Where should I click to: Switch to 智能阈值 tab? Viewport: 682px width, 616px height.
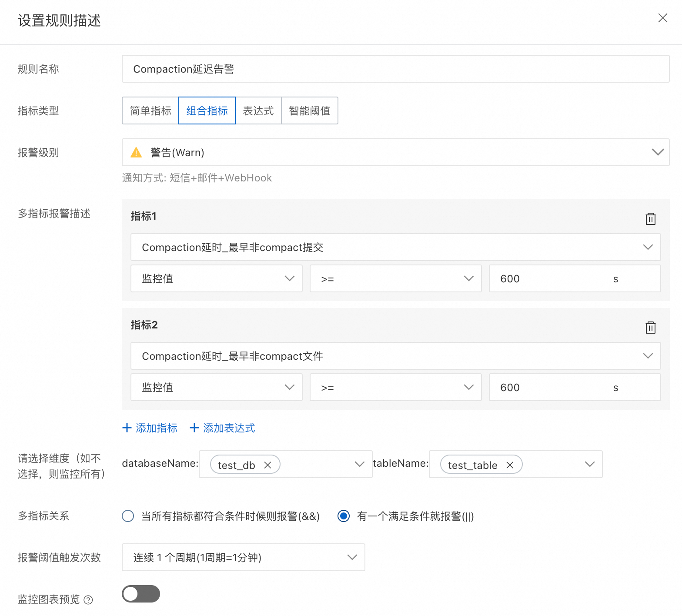tap(310, 110)
